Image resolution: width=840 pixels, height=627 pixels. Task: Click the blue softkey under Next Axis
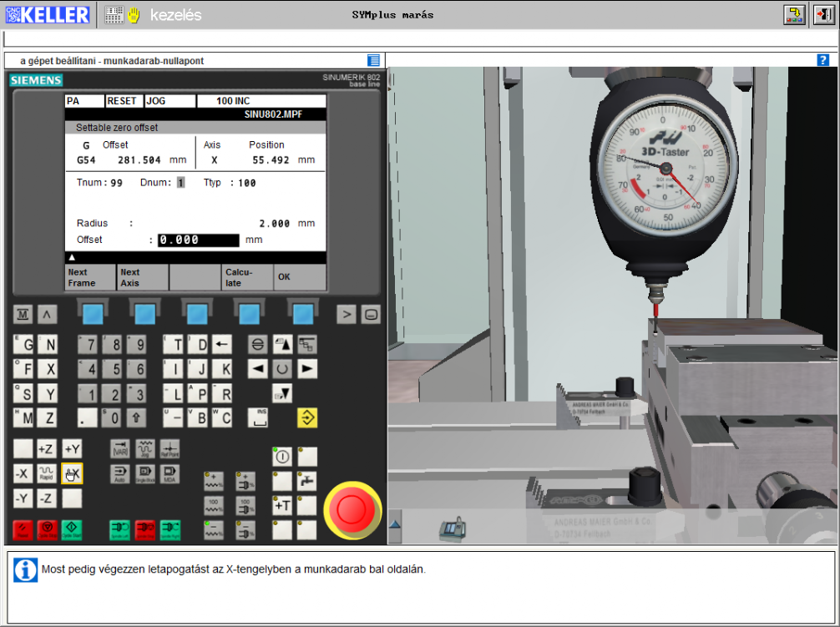(x=144, y=314)
